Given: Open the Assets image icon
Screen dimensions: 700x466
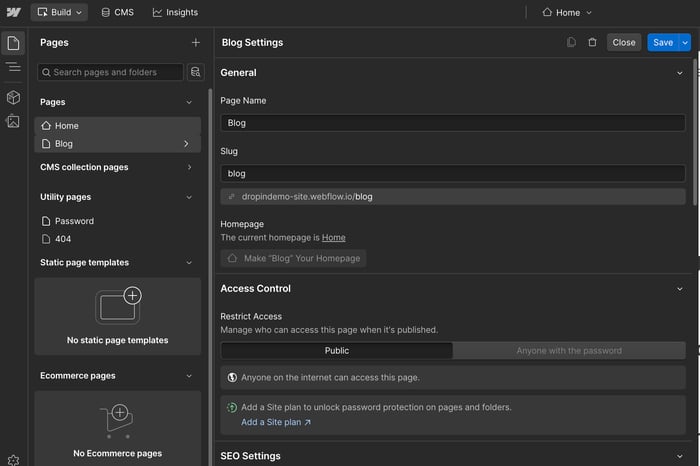Looking at the screenshot, I should pos(13,121).
